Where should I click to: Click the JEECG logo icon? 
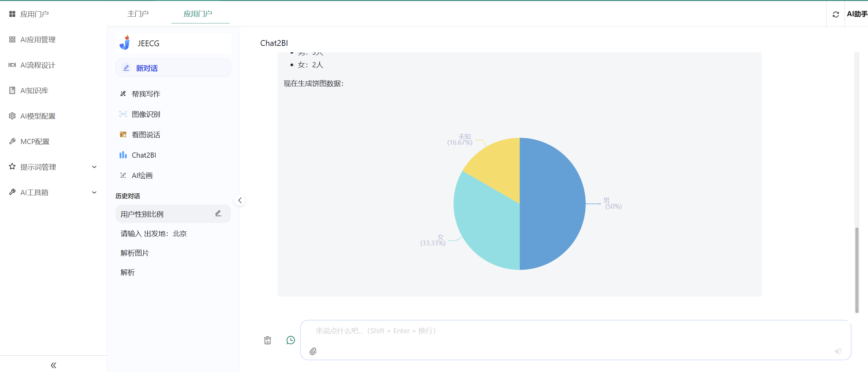[x=125, y=43]
